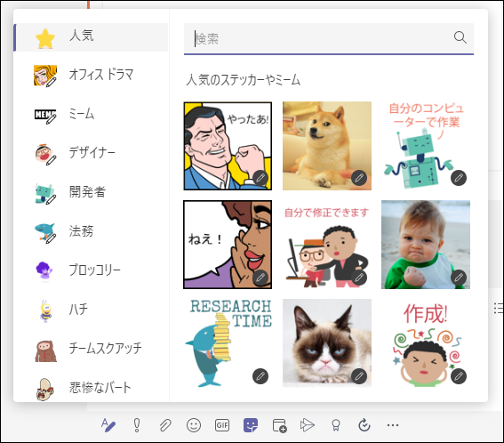
Task: Click the Format text icon in compose toolbar
Action: (108, 425)
